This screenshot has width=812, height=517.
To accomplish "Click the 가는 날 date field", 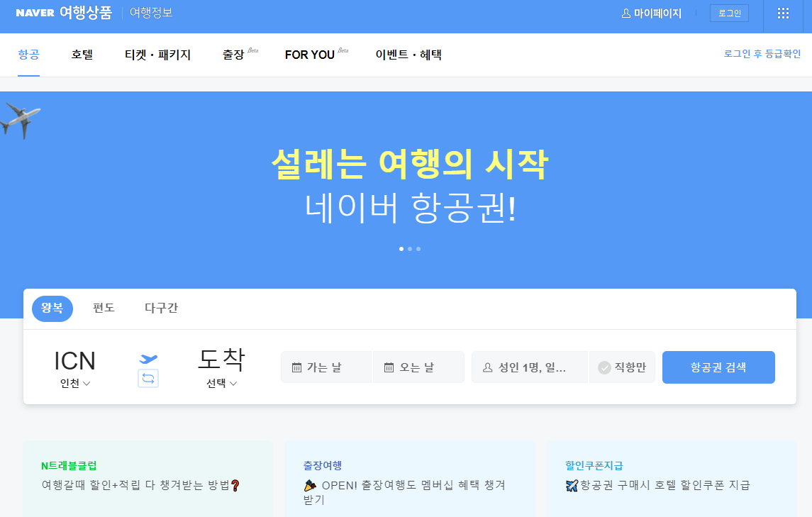I will click(326, 367).
